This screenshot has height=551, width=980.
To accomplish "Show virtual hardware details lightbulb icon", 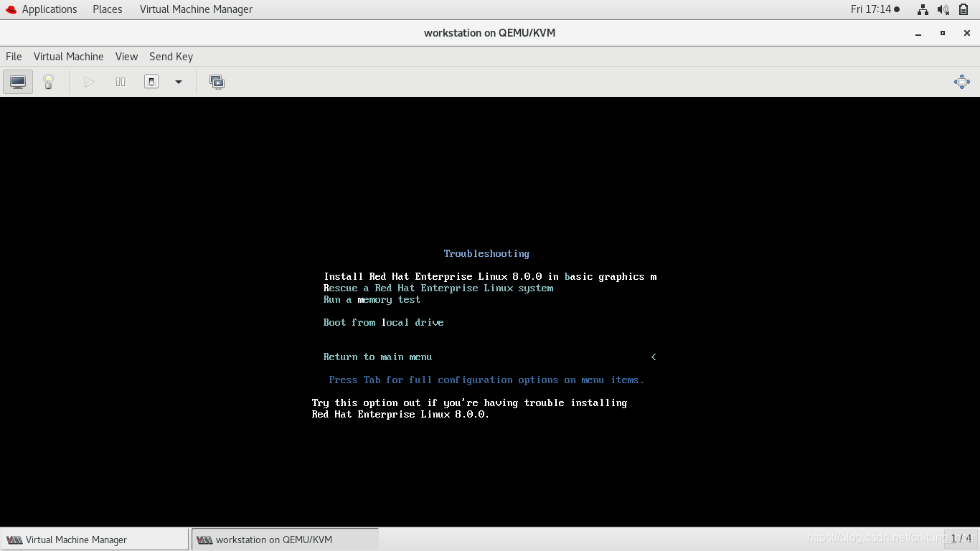I will [48, 82].
